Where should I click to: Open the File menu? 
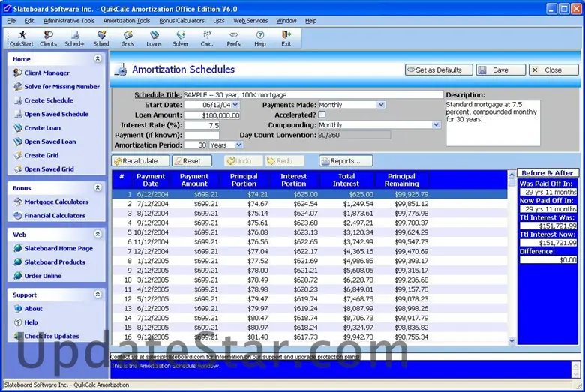pos(11,21)
